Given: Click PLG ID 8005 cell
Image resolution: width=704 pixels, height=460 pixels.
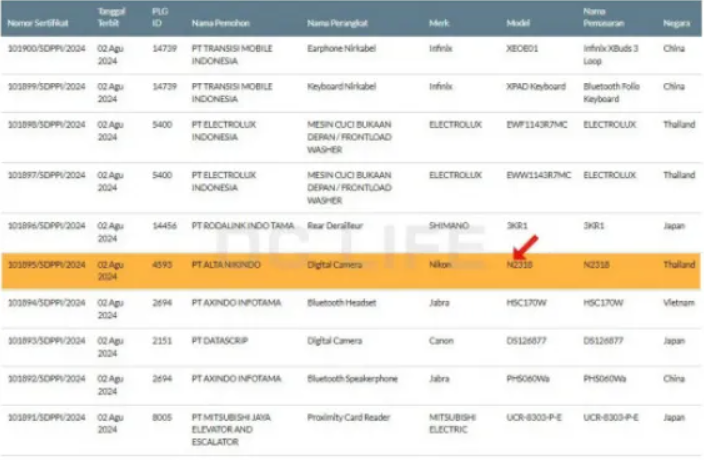Looking at the screenshot, I should pos(162,417).
